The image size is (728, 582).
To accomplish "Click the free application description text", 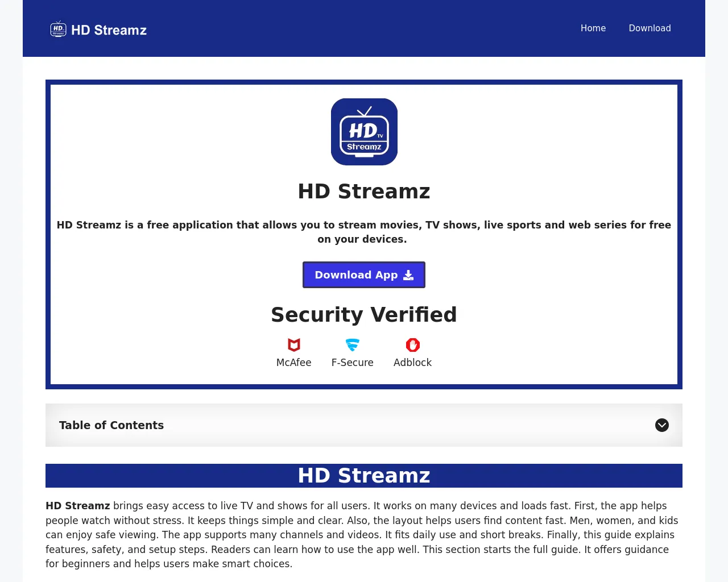I will [x=364, y=232].
